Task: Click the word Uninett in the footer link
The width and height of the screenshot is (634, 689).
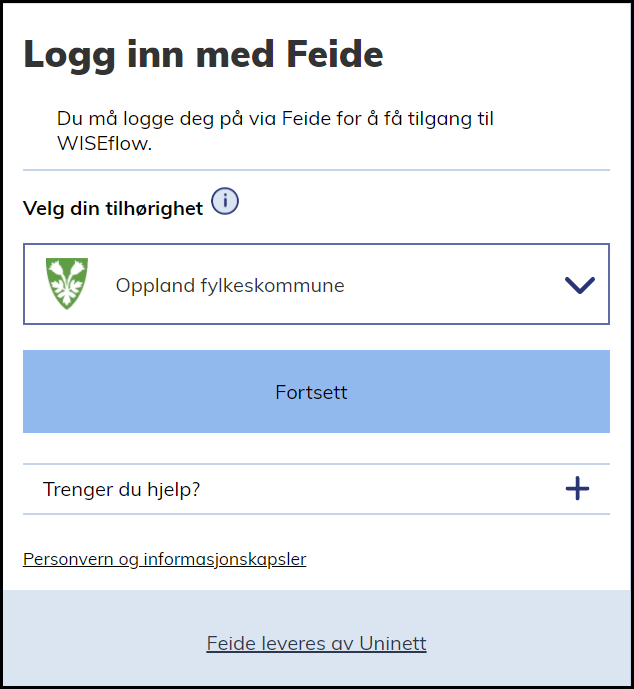Action: [393, 644]
